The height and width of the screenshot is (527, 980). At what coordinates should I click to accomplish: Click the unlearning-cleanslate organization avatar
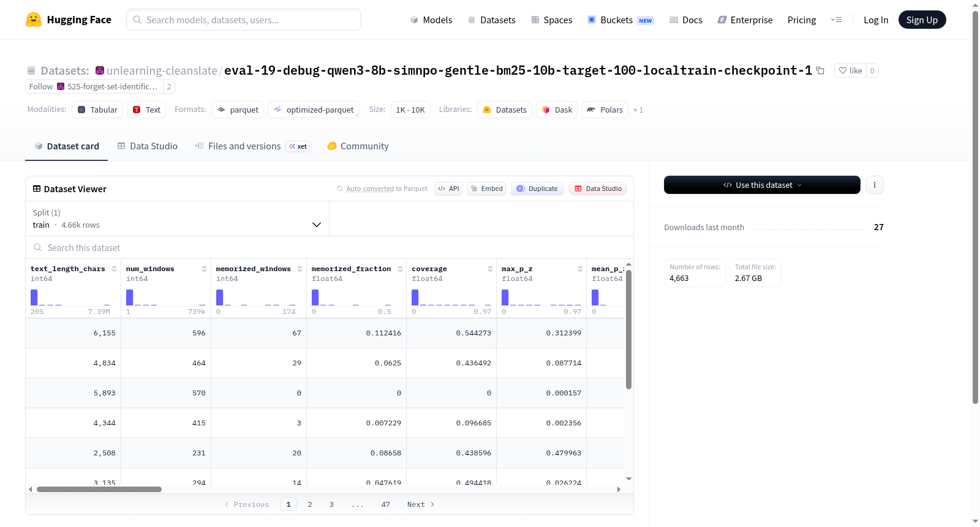(100, 70)
